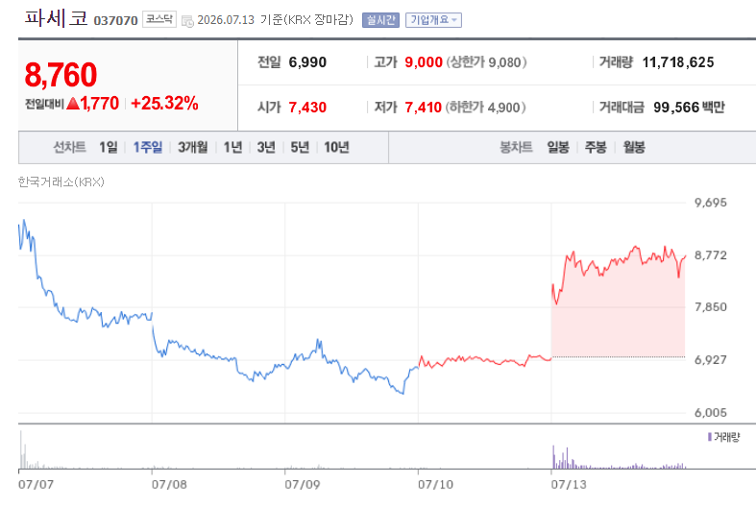Open the 일봉 daily candle chart
The image size is (756, 532).
pos(558,147)
